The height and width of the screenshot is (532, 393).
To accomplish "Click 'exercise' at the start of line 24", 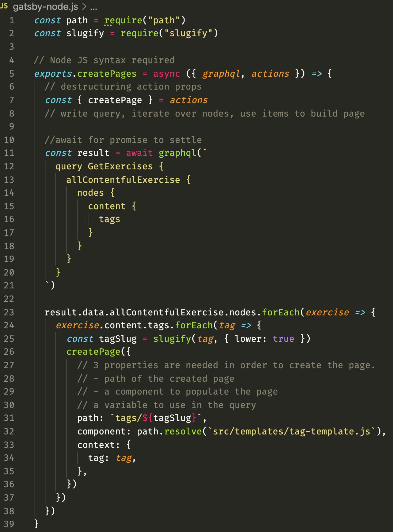I will (x=77, y=325).
